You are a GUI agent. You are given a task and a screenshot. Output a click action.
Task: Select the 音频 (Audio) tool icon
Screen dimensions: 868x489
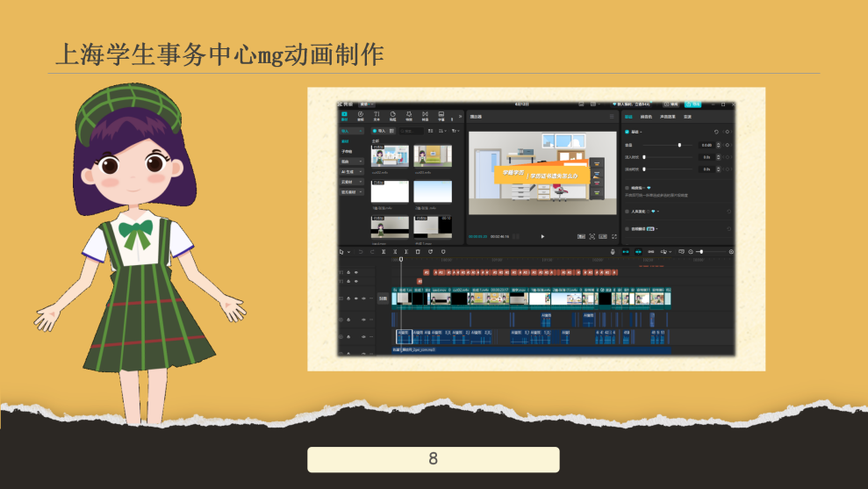tap(360, 116)
